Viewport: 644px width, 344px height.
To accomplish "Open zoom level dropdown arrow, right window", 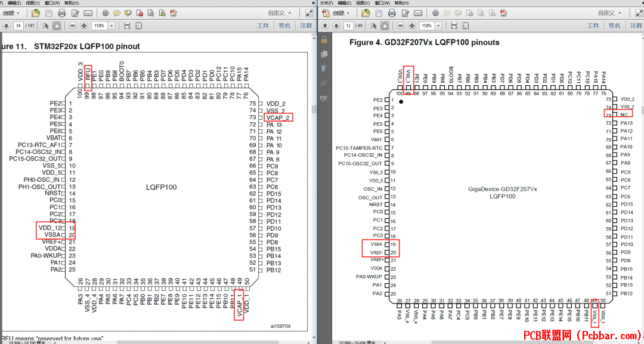I will coord(439,26).
